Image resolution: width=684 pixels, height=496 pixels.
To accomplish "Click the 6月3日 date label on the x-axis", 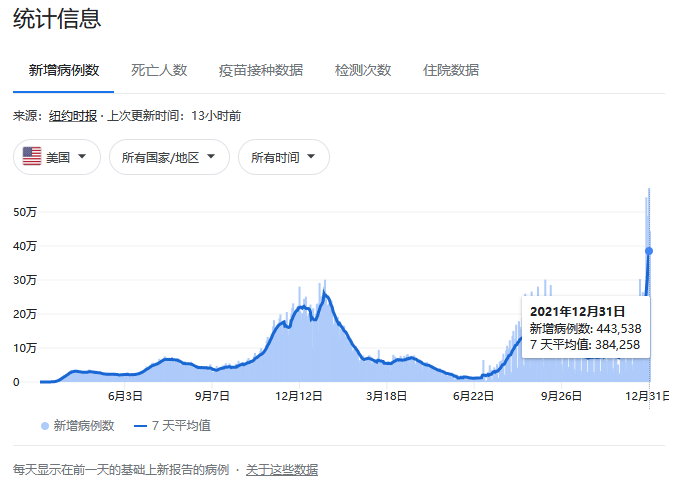I will tap(124, 396).
